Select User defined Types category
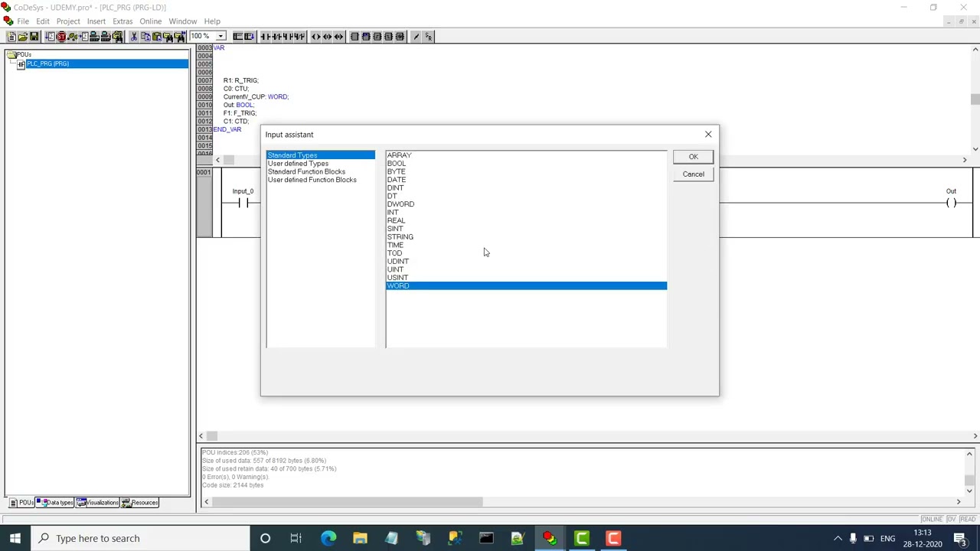This screenshot has width=980, height=551. click(x=298, y=164)
